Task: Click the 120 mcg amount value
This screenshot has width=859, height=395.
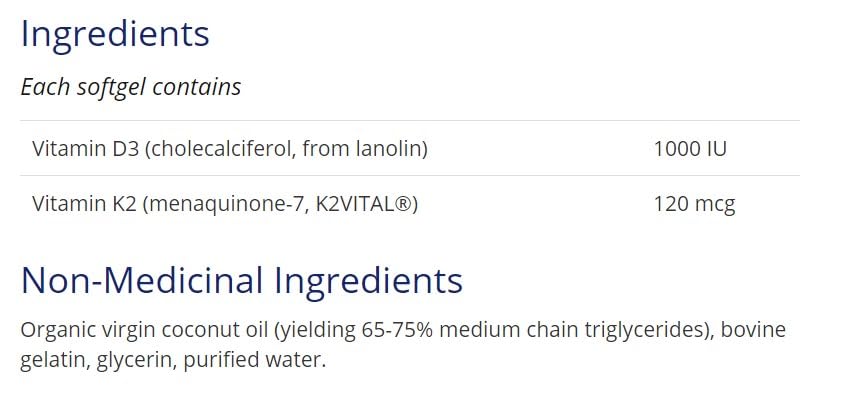Action: point(695,204)
